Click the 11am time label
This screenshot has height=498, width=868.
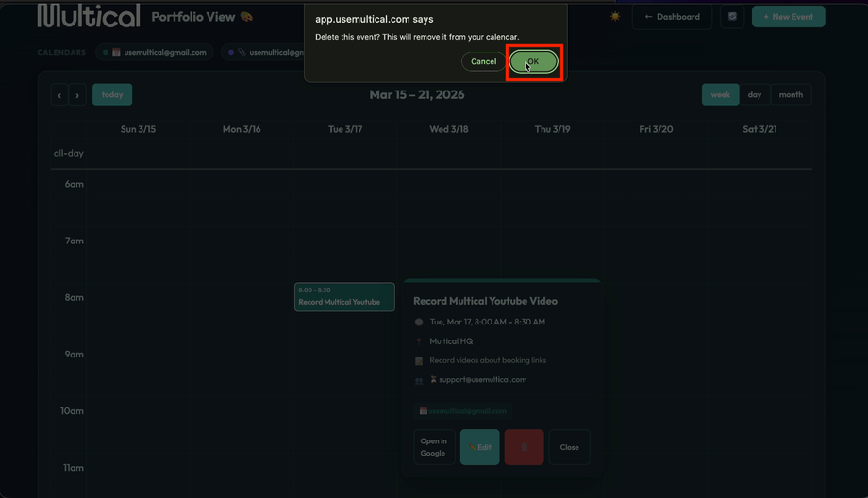click(73, 468)
